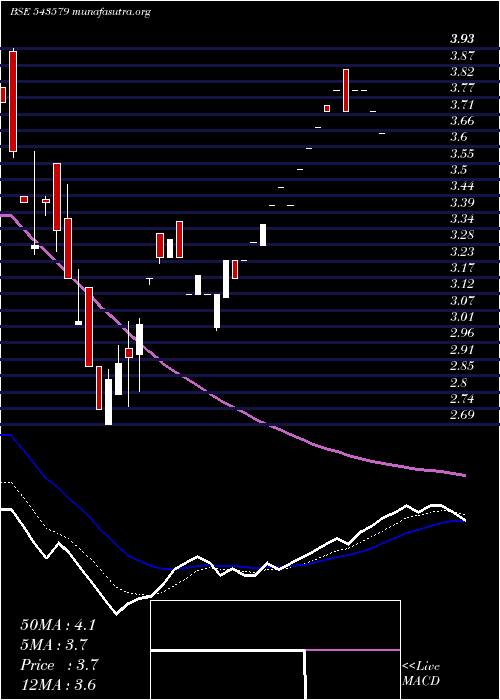Viewport: 500px width, 700px height.
Task: Select the 3.17 price axis label
Action: [x=462, y=268]
